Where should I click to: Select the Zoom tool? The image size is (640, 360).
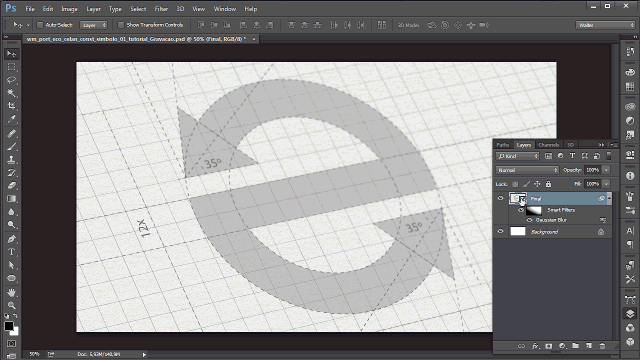(x=11, y=305)
